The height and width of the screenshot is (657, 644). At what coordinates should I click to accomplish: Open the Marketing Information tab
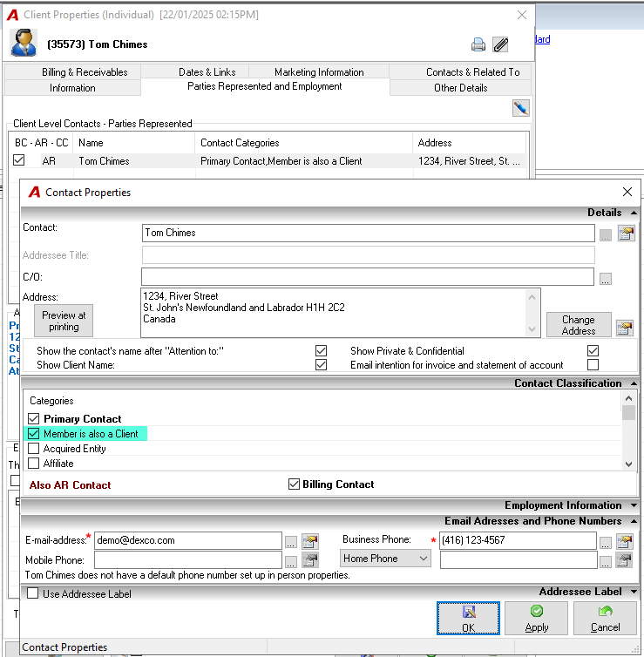[319, 72]
